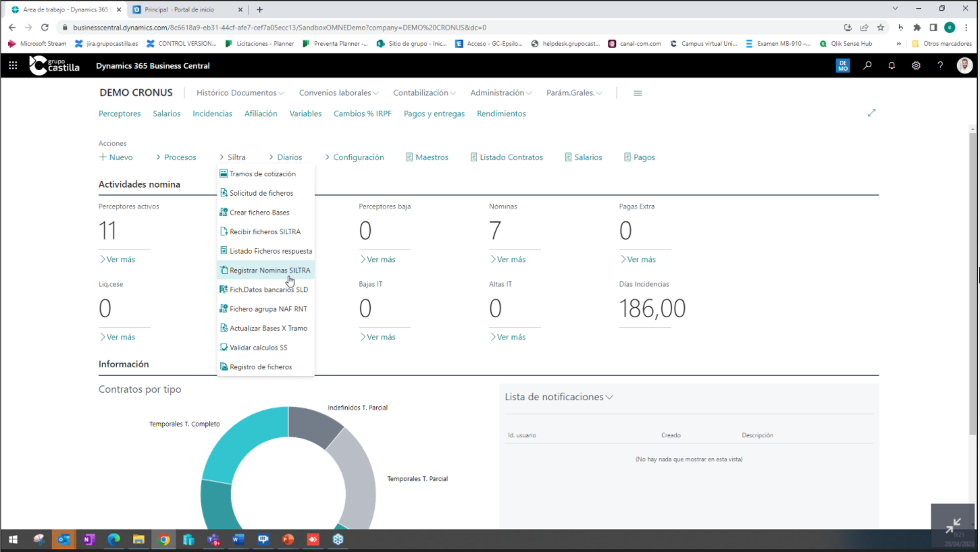
Task: Click the hamburger more-menu icon
Action: 638,93
